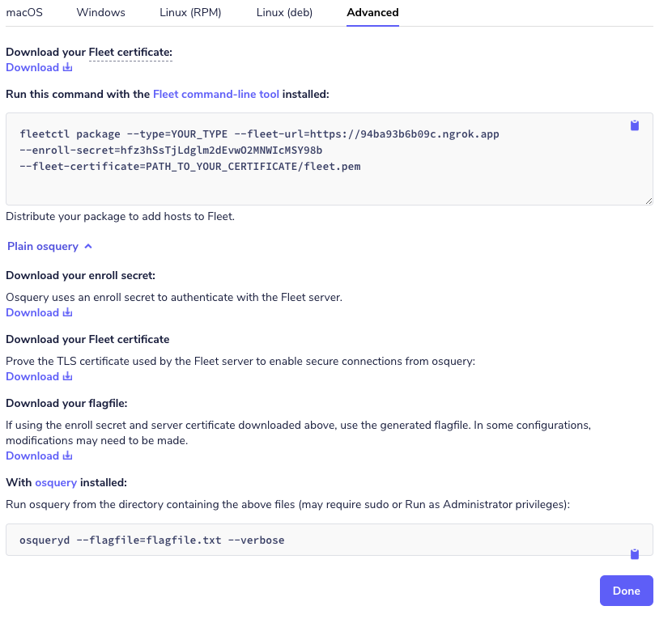
Task: Click the 'Download your enroll secret:' heading
Action: [x=81, y=276]
